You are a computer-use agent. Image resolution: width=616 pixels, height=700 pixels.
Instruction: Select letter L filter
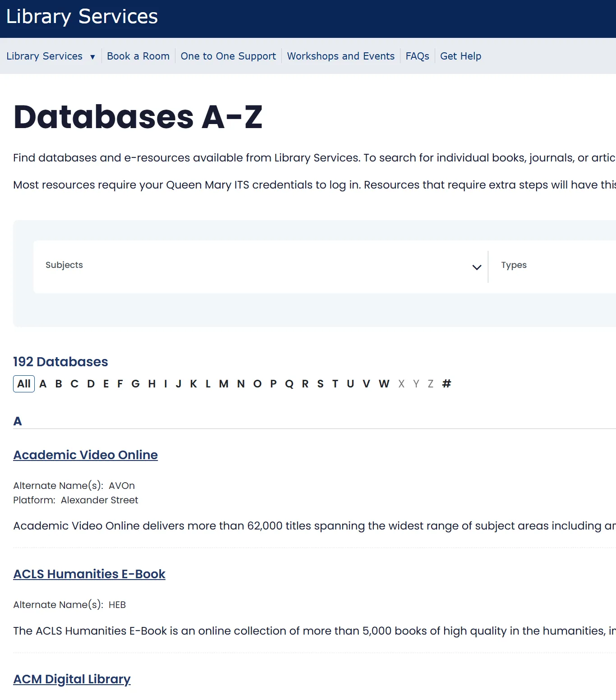(x=208, y=384)
